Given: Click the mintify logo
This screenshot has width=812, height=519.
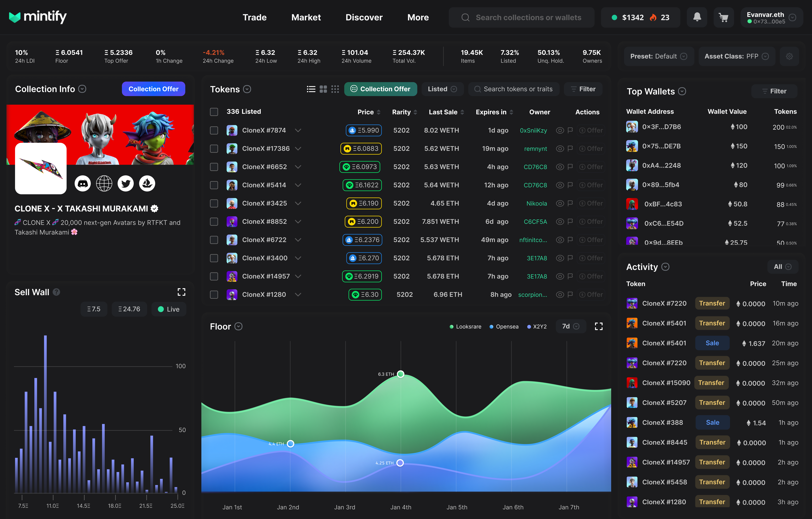Looking at the screenshot, I should (37, 17).
